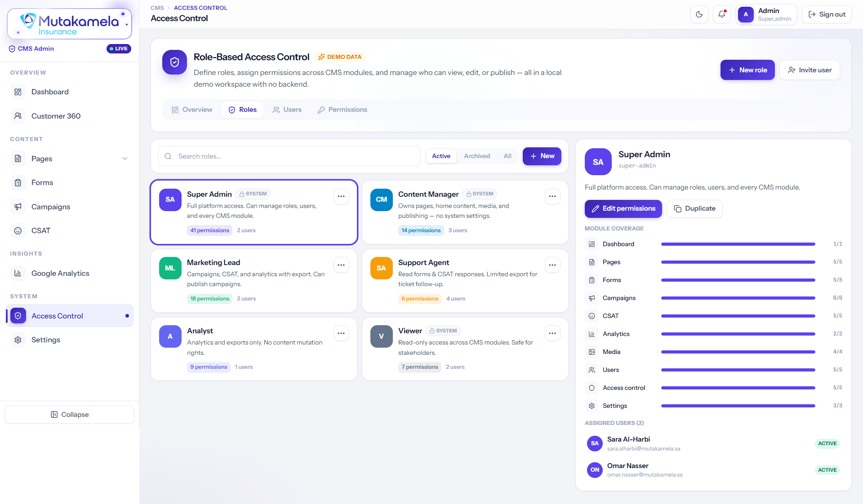Viewport: 863px width, 504px height.
Task: Open Super Admin card options menu
Action: click(x=341, y=196)
